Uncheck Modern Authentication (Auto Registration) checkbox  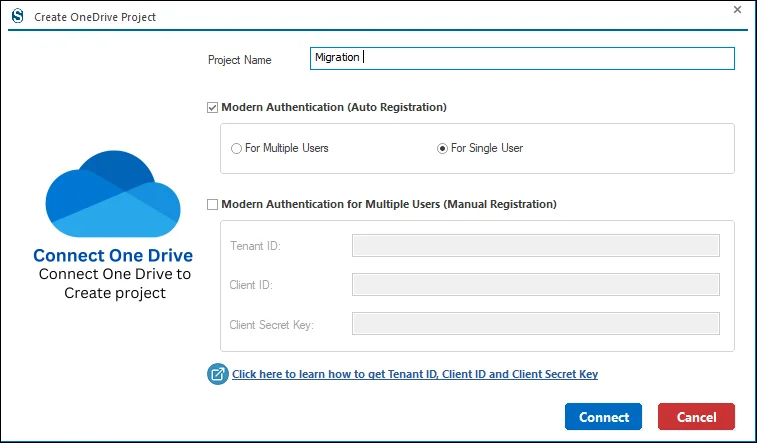point(212,108)
